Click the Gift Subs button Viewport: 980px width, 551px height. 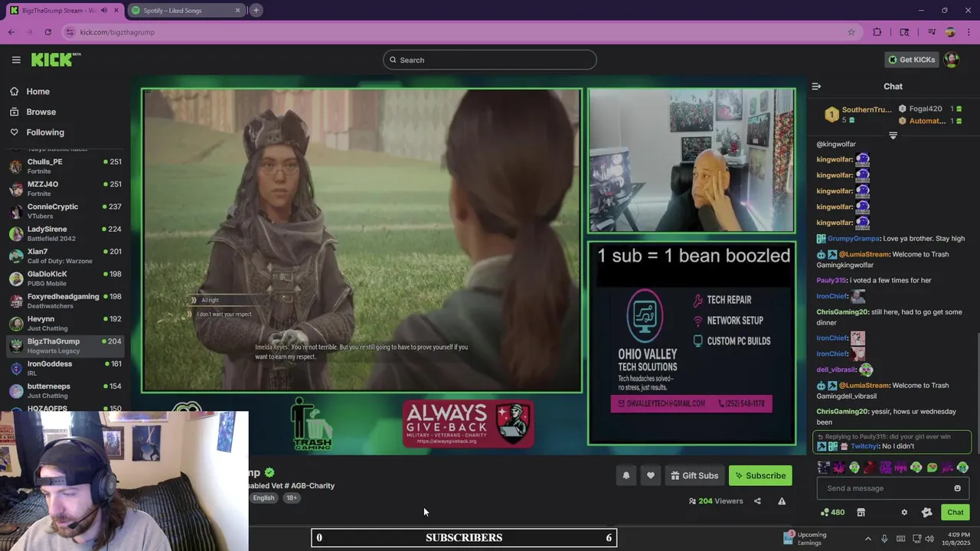click(694, 476)
